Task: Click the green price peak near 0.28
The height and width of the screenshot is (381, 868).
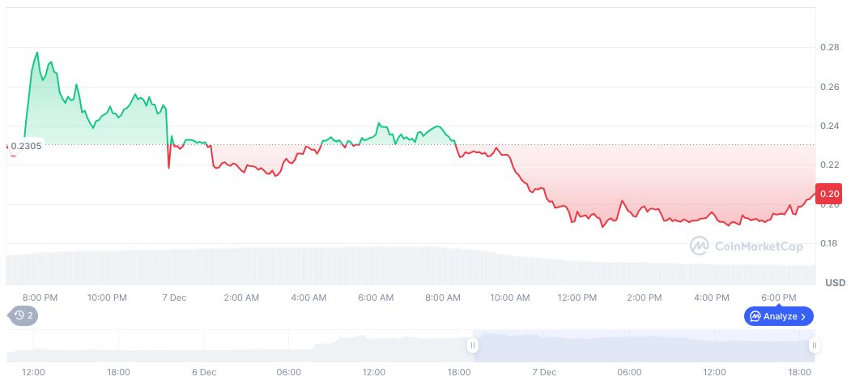Action: [x=37, y=53]
